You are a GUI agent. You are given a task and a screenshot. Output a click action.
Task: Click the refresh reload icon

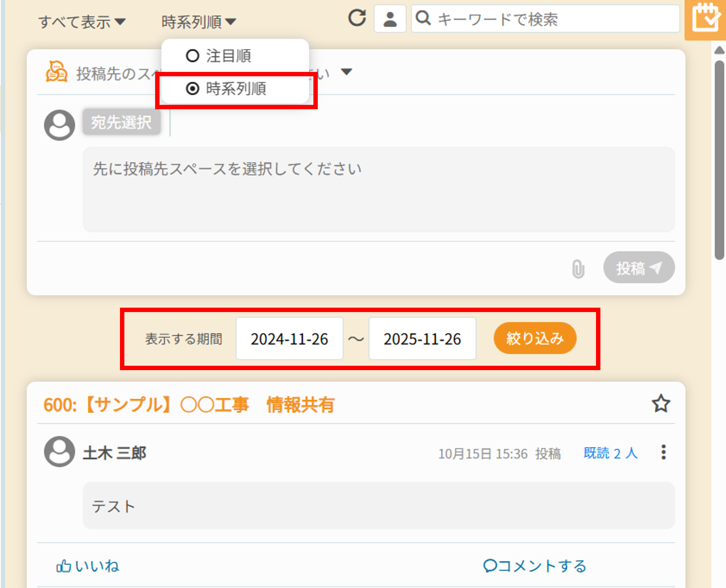click(x=357, y=18)
